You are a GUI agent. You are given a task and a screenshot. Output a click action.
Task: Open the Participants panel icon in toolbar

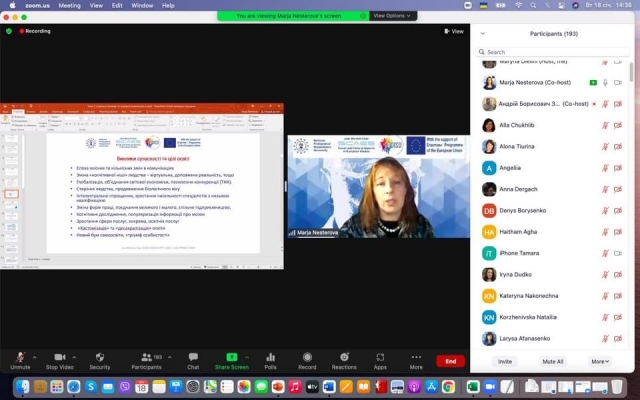[x=147, y=357]
